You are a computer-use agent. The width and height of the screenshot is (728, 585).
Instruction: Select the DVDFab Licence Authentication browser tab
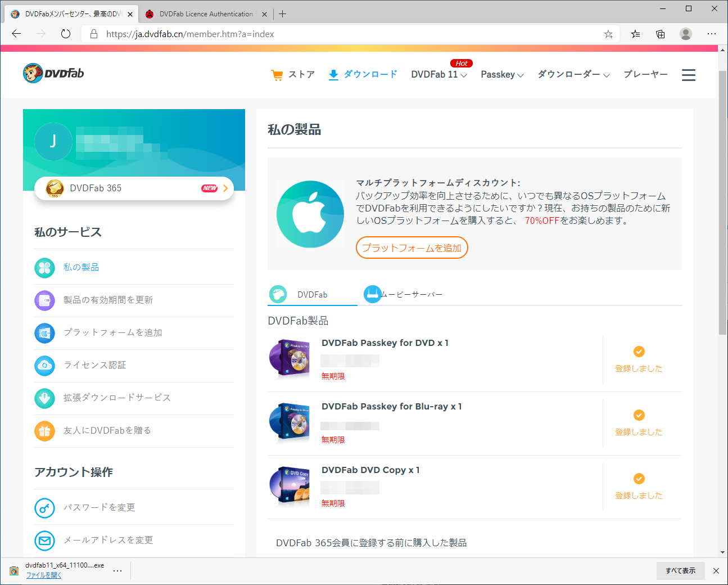(206, 14)
